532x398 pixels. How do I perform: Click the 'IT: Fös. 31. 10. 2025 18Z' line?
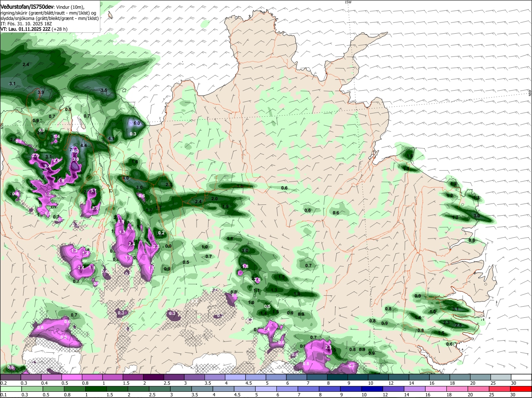tap(26, 24)
